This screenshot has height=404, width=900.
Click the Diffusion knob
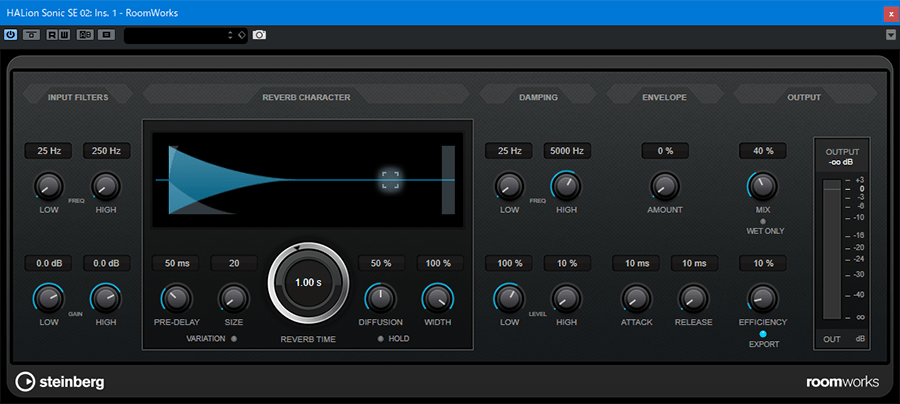pyautogui.click(x=381, y=298)
